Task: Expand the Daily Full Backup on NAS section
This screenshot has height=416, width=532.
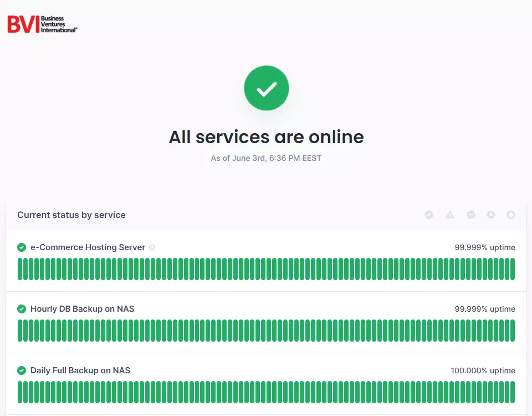Action: tap(266, 371)
